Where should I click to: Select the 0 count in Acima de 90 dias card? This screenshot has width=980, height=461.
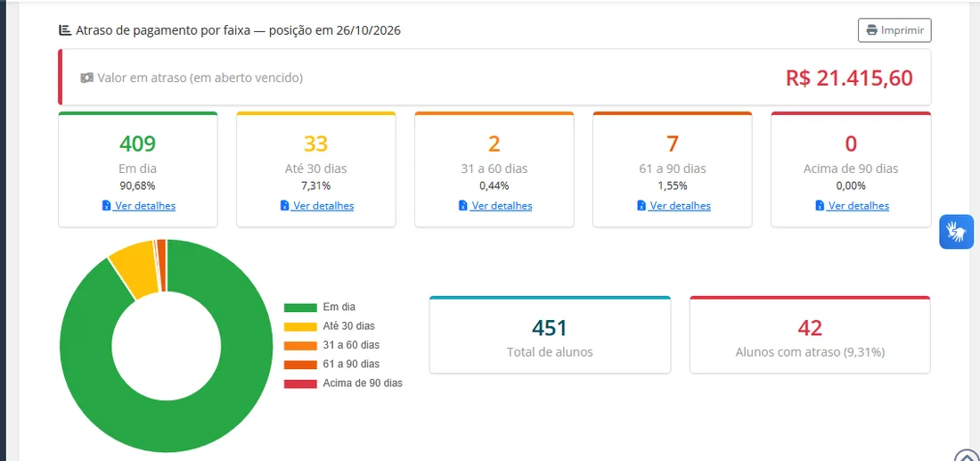(x=851, y=144)
